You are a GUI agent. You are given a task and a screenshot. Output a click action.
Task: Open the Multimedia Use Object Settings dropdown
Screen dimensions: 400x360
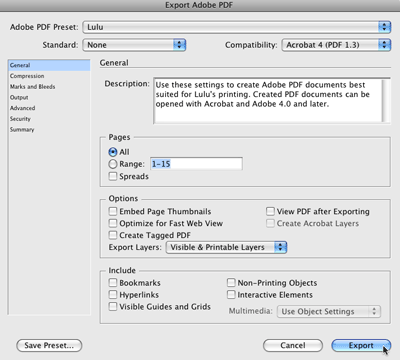coord(329,311)
